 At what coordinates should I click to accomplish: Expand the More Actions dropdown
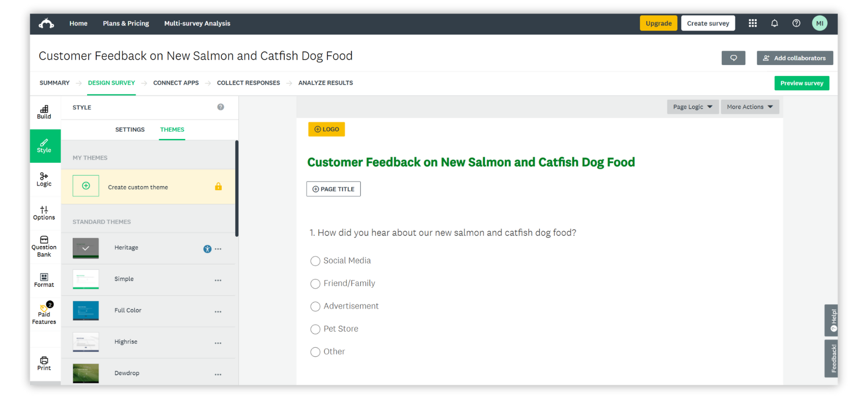pyautogui.click(x=750, y=107)
